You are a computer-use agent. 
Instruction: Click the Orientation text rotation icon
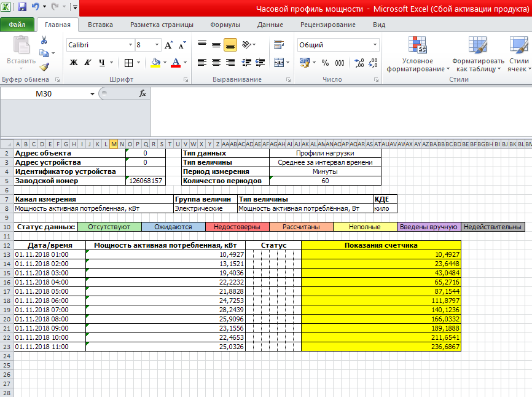[247, 44]
